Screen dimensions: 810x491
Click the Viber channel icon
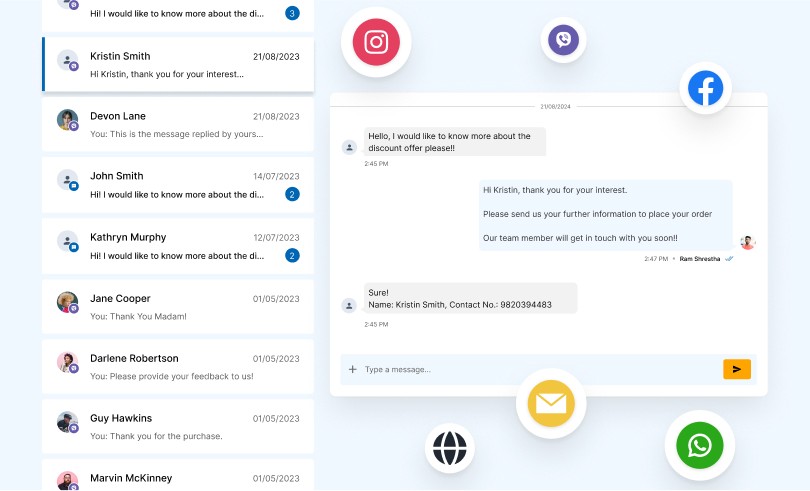[563, 40]
